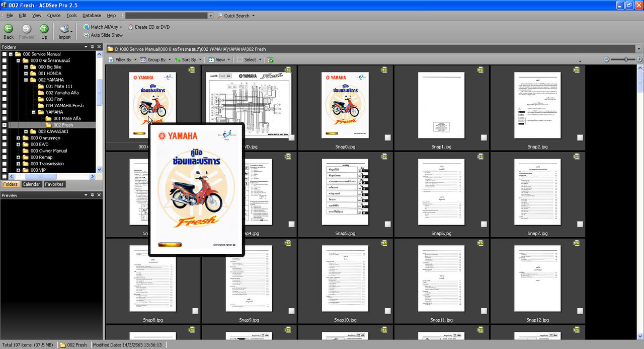Start Auto Slide Show

(103, 35)
